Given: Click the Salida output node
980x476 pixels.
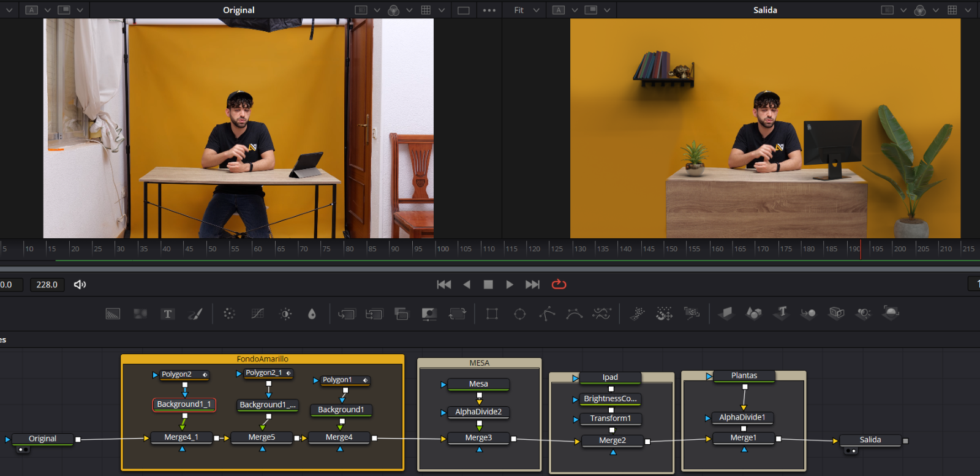Looking at the screenshot, I should click(870, 440).
